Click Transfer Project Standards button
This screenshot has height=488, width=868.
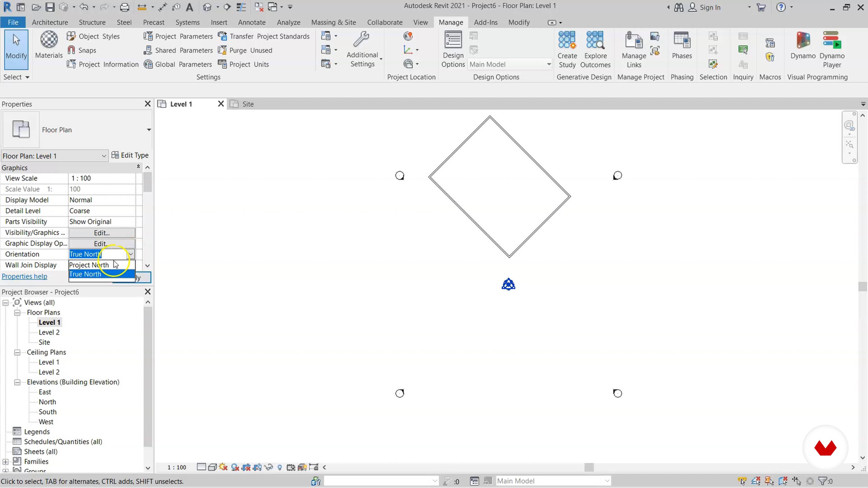click(264, 36)
